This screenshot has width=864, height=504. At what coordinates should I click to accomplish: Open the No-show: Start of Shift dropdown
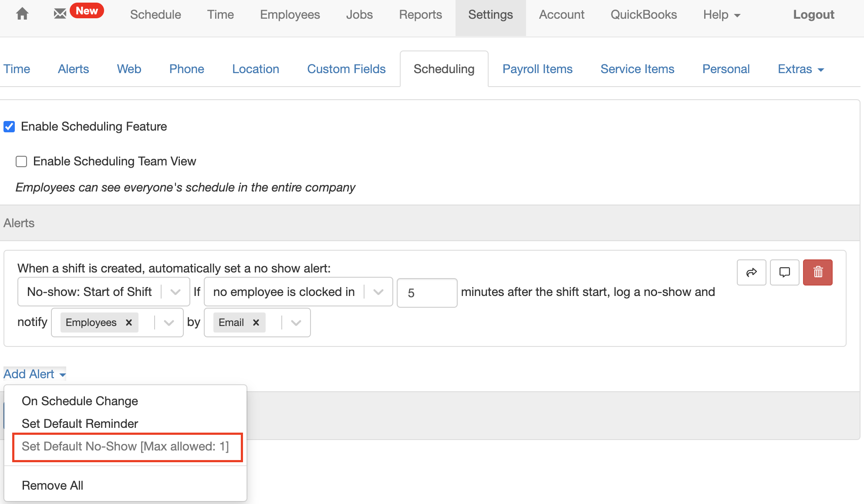104,292
